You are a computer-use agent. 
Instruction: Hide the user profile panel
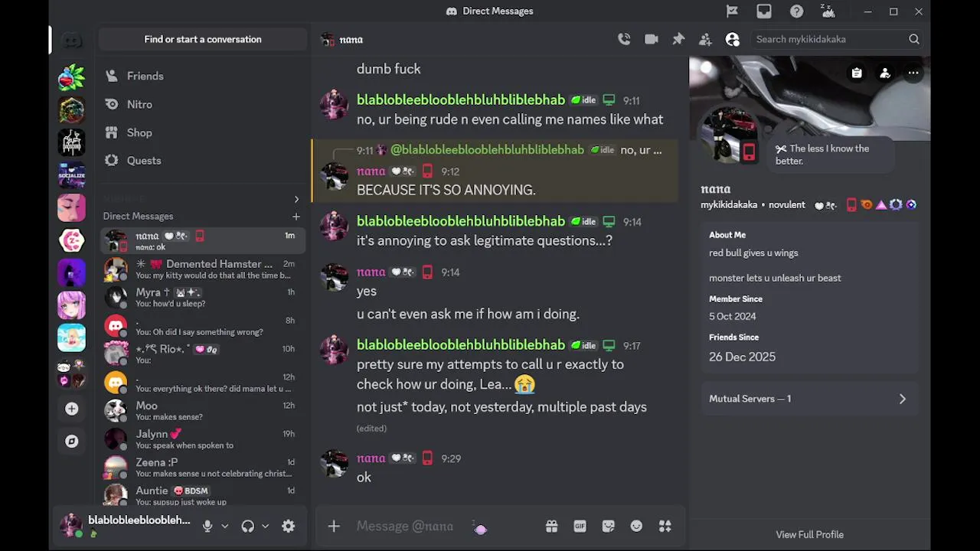coord(733,39)
